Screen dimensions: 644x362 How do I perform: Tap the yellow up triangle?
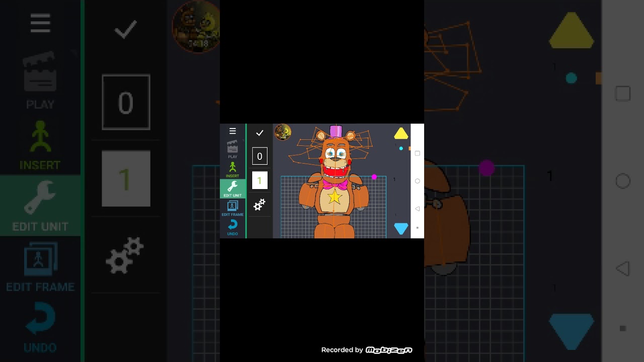pyautogui.click(x=401, y=133)
